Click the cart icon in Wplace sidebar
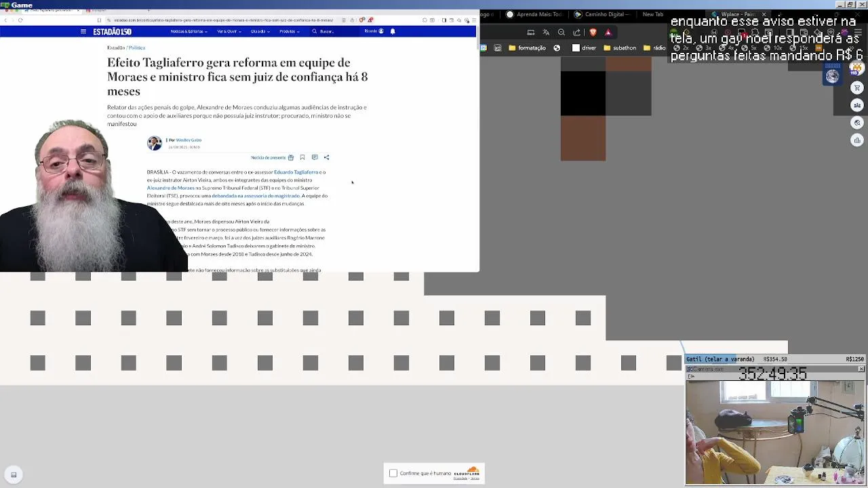 [x=857, y=88]
